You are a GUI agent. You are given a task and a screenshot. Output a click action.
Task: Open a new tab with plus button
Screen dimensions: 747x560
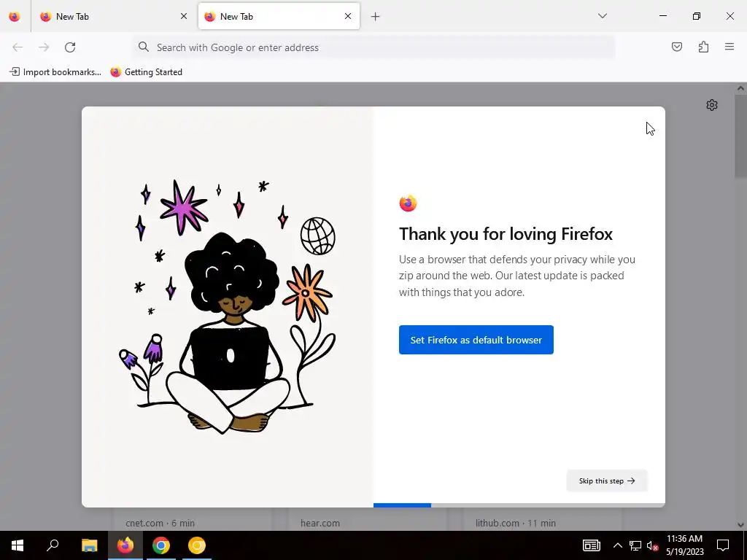coord(376,17)
